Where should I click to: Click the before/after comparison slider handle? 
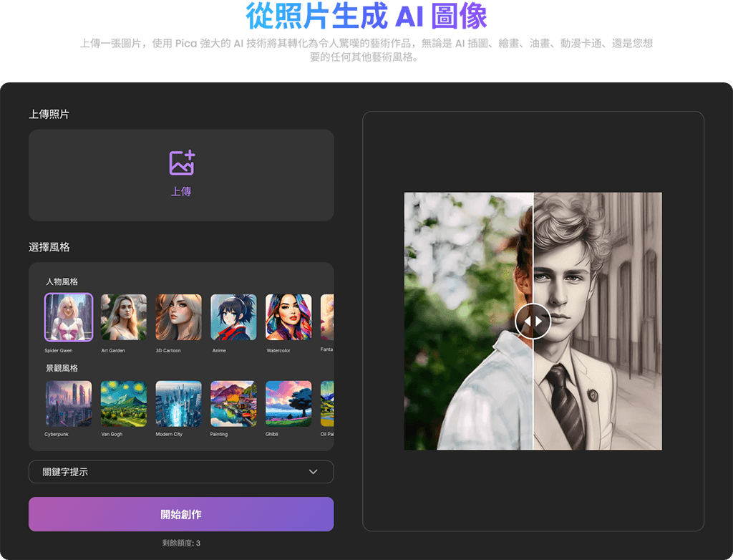coord(533,322)
